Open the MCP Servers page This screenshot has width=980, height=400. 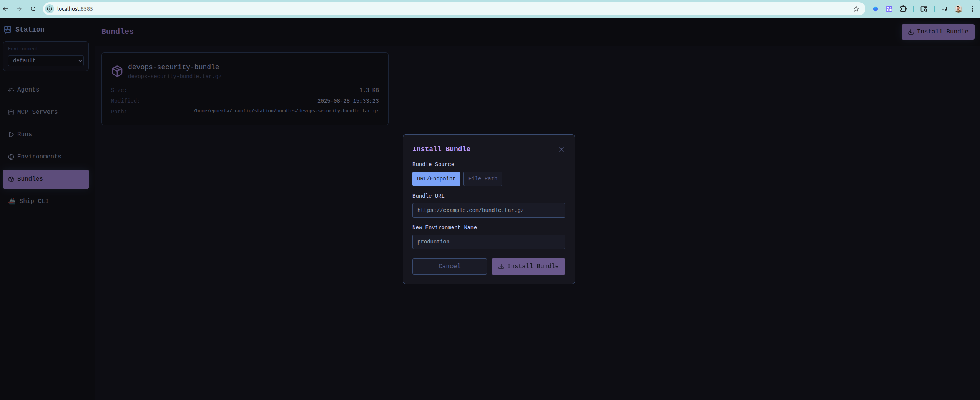(46, 112)
